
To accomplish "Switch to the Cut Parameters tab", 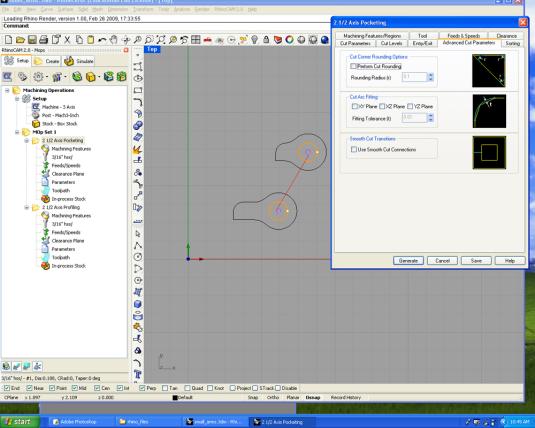I will point(355,43).
